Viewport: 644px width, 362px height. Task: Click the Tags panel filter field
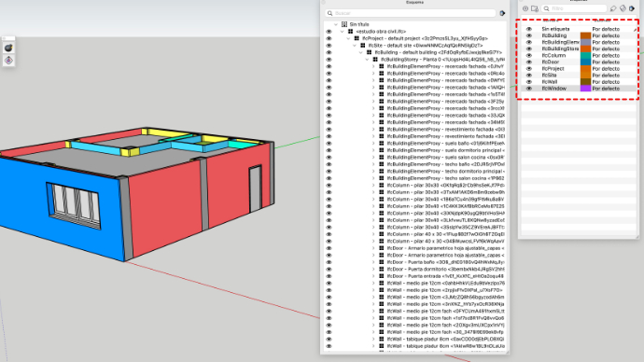click(x=574, y=8)
